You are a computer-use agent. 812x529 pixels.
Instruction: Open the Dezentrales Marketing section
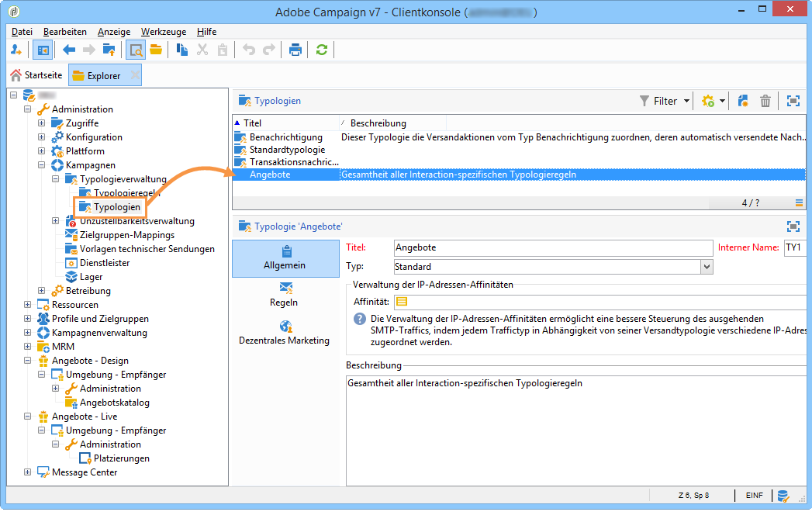pyautogui.click(x=284, y=334)
